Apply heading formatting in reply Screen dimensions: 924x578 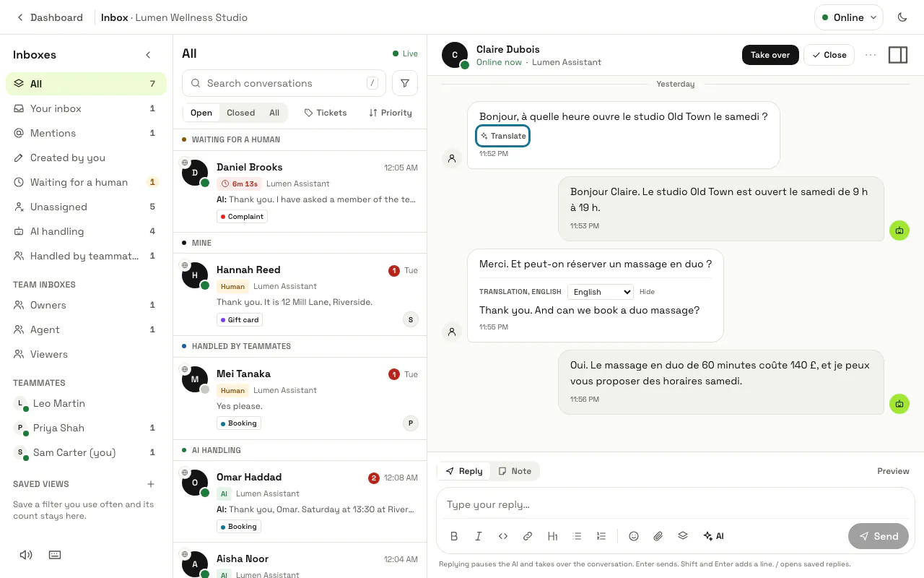coord(552,536)
